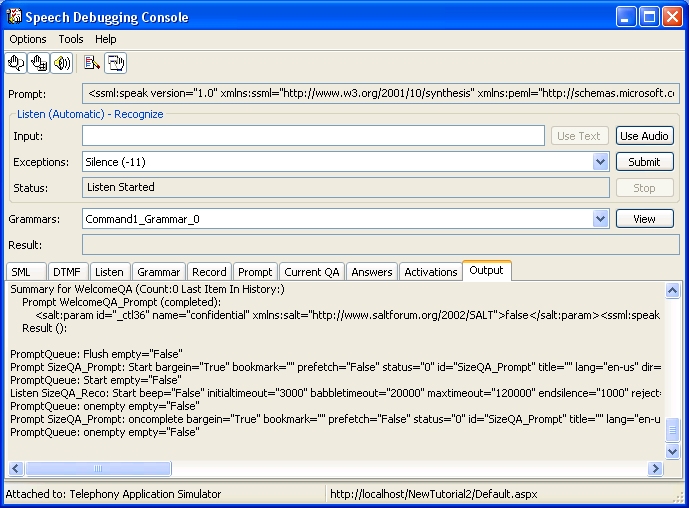This screenshot has height=508, width=689.
Task: Click the localhost Default.aspx URL in status bar
Action: [434, 494]
